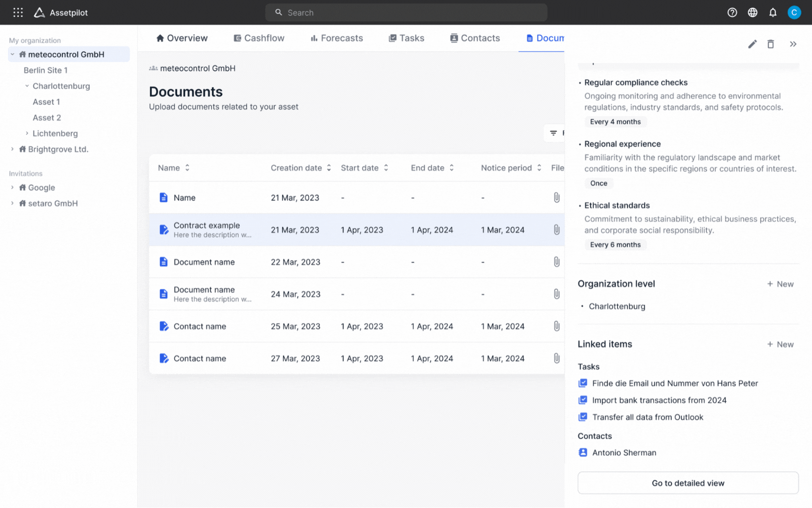Add New linked item
Screen dimensions: 812x508
coord(780,344)
